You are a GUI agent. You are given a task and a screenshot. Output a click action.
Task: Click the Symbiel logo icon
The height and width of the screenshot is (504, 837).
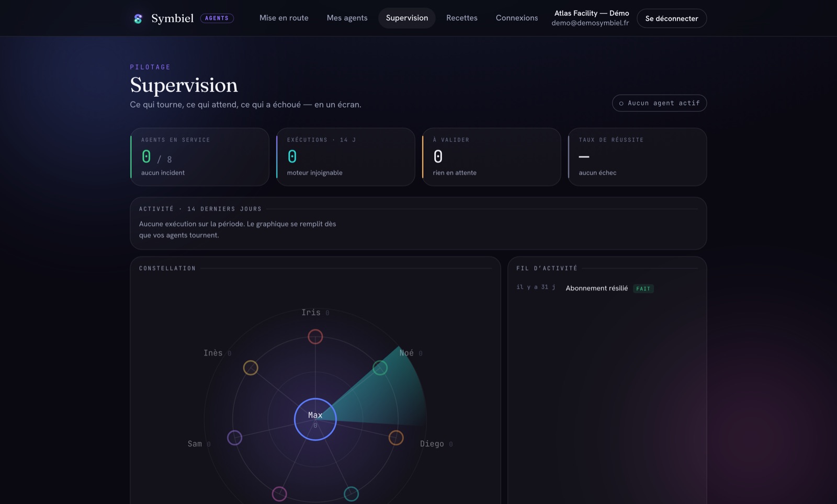[138, 18]
